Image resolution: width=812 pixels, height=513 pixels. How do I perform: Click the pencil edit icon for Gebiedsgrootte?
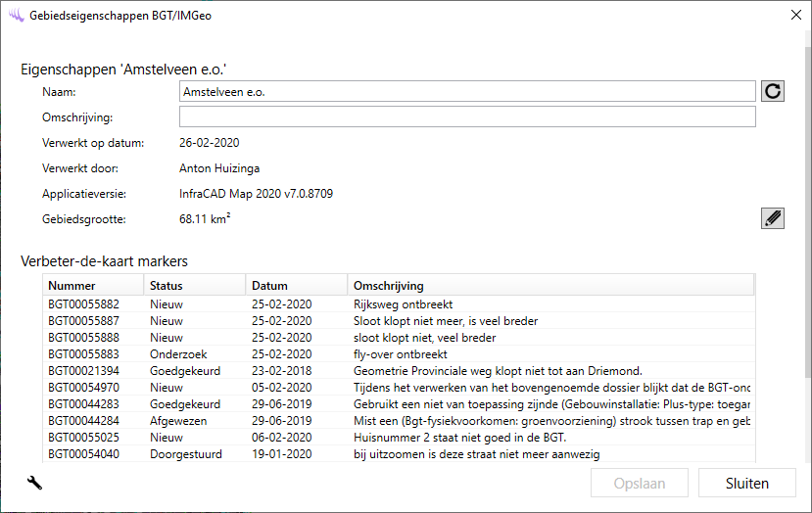point(773,218)
